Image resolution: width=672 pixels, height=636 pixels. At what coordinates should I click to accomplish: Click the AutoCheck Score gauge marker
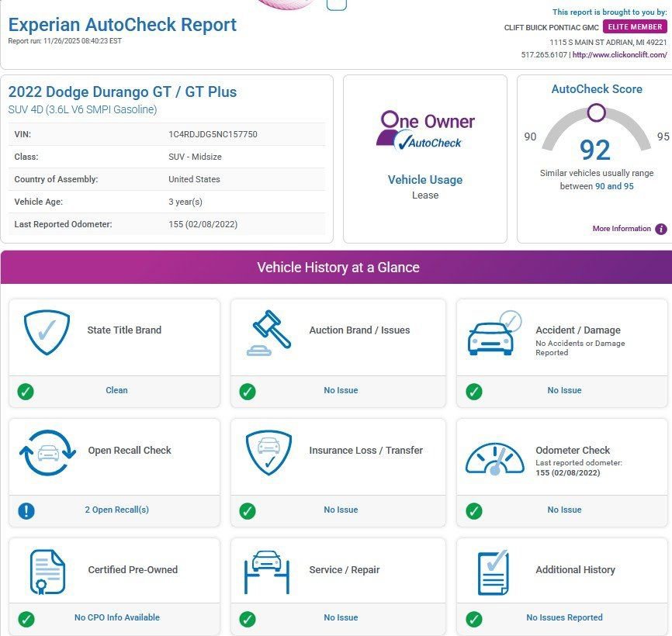596,113
